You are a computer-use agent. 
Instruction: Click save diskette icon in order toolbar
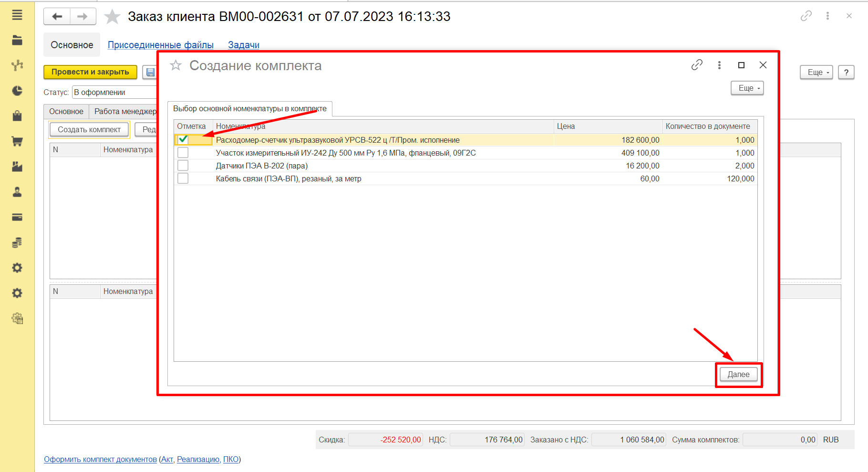click(x=150, y=73)
